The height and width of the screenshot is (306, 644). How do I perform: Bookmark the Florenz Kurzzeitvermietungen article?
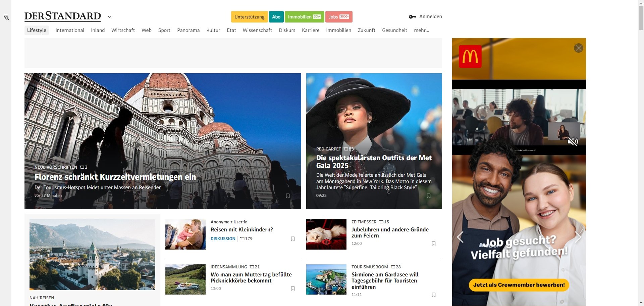287,196
